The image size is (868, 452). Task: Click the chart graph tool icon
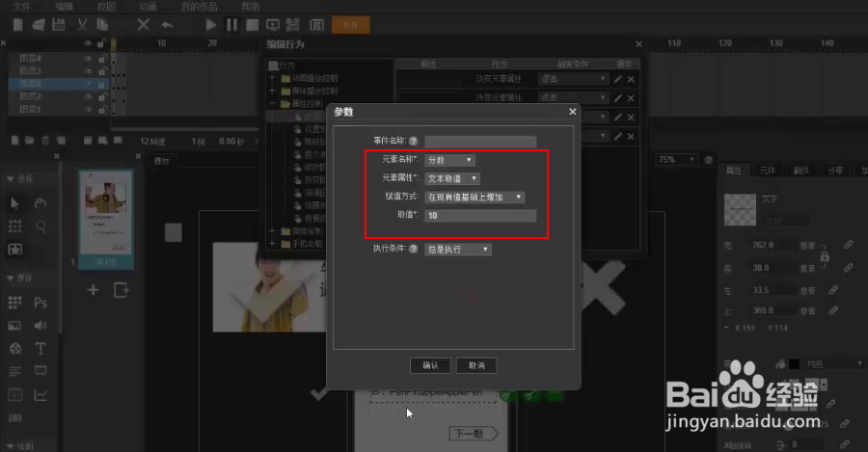pos(41,395)
